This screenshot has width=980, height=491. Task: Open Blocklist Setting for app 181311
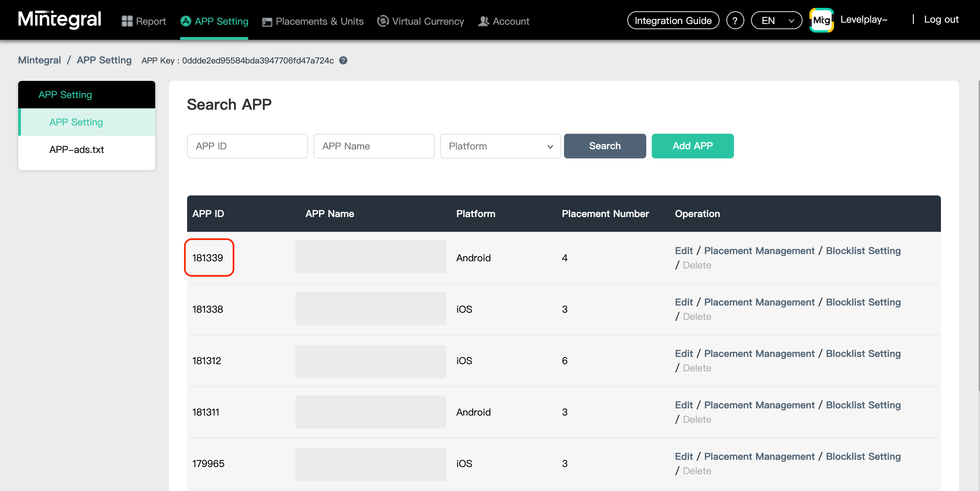click(863, 405)
